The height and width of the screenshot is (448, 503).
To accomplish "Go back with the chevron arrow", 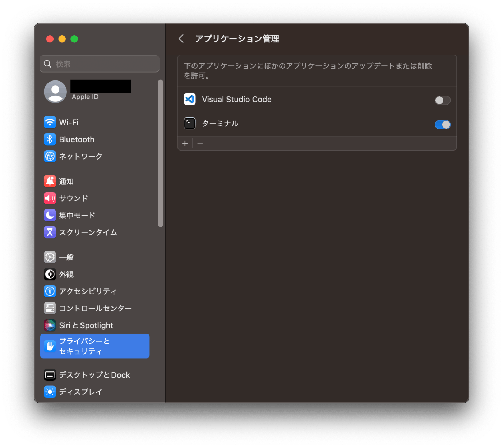I will 181,39.
